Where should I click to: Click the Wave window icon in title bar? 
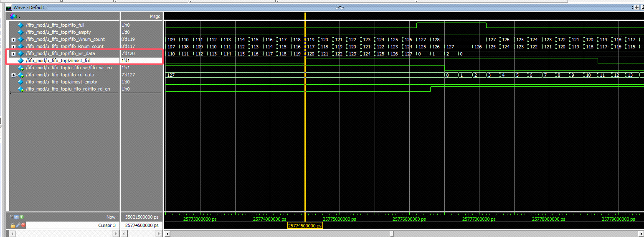pyautogui.click(x=8, y=8)
